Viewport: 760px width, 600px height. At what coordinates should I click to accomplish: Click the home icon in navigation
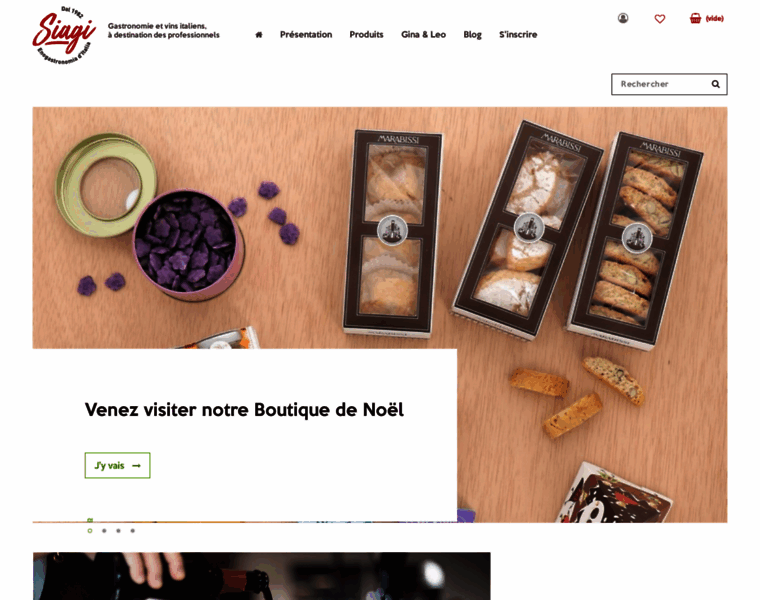click(x=259, y=34)
